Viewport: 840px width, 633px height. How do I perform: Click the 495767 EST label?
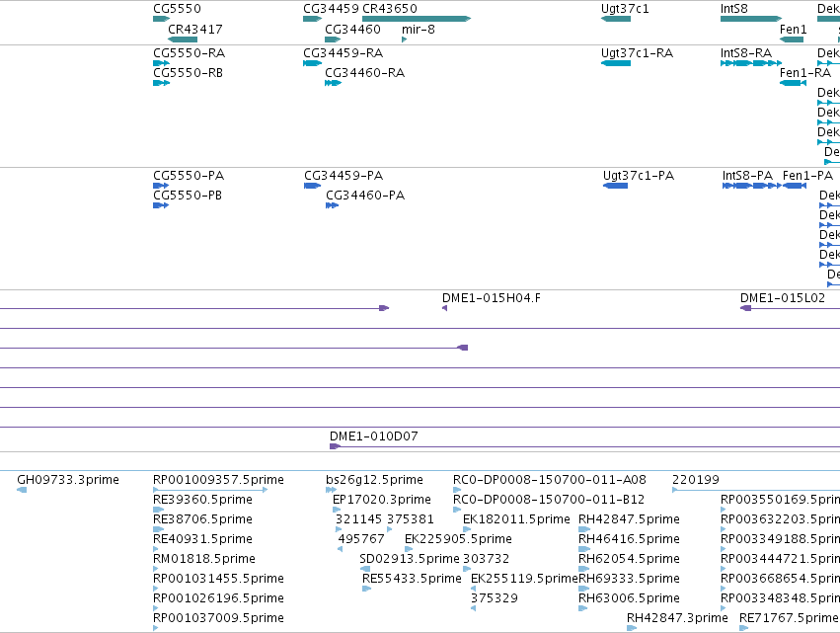(x=361, y=539)
